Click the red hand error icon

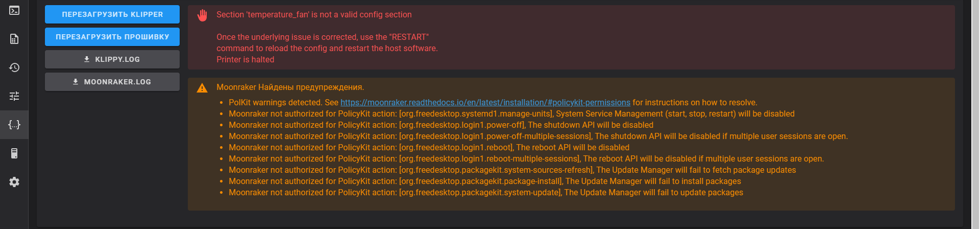click(x=202, y=15)
